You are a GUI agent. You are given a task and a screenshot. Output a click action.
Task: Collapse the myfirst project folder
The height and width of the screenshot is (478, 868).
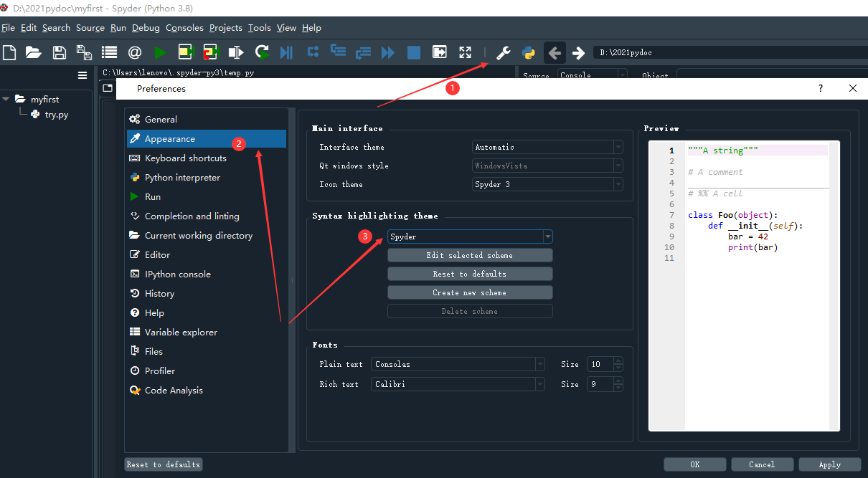(x=6, y=100)
